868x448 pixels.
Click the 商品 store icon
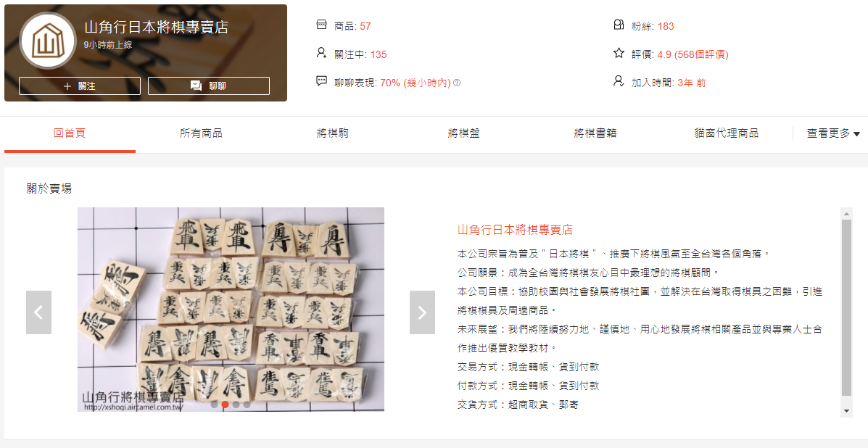pyautogui.click(x=321, y=25)
